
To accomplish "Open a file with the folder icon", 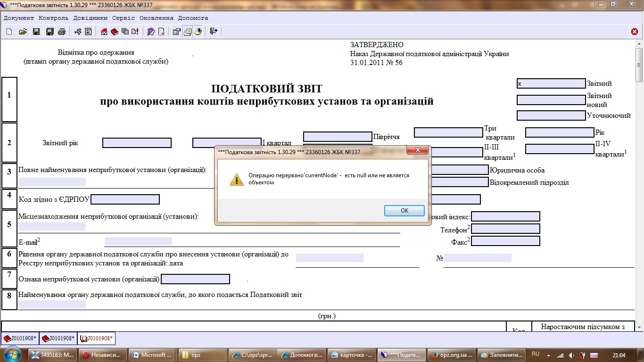I will [23, 32].
